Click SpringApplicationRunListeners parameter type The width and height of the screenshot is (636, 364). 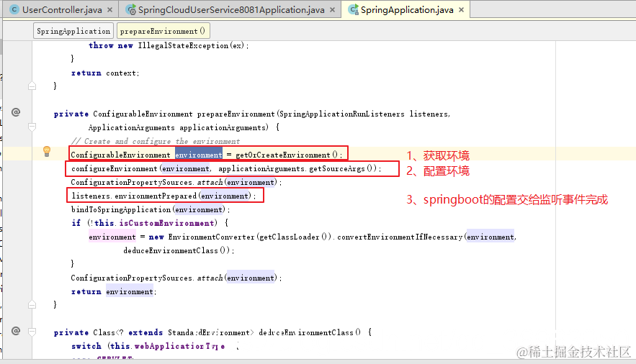pos(342,114)
